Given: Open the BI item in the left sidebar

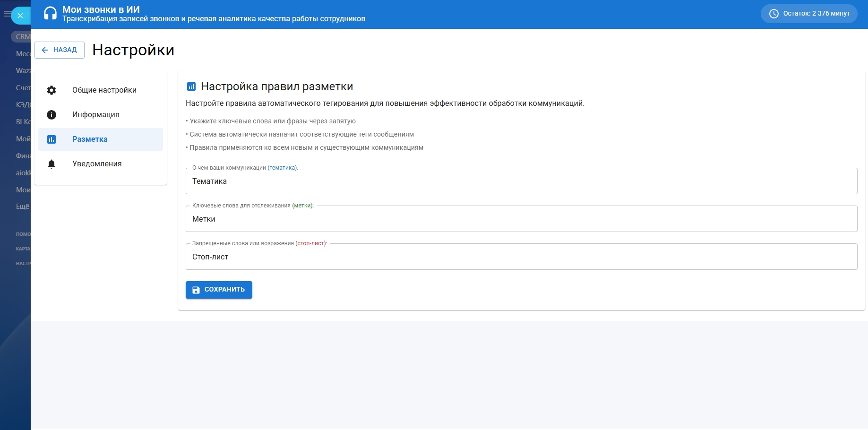Looking at the screenshot, I should point(23,122).
